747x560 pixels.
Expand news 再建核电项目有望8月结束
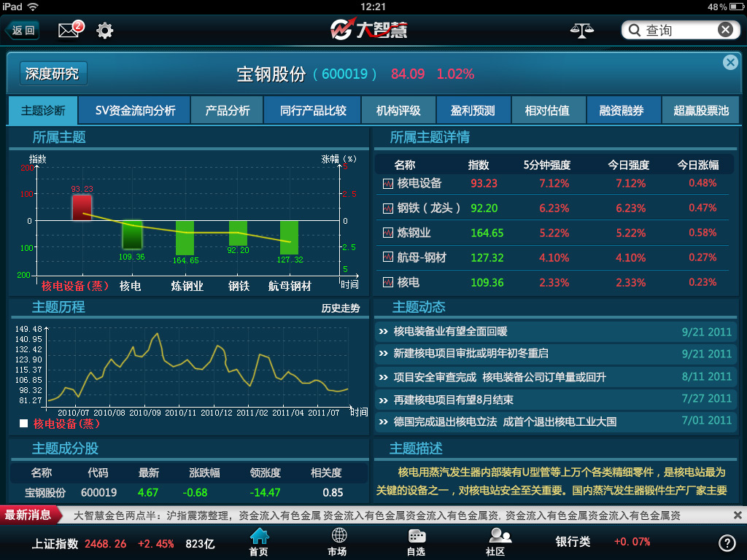pos(555,399)
